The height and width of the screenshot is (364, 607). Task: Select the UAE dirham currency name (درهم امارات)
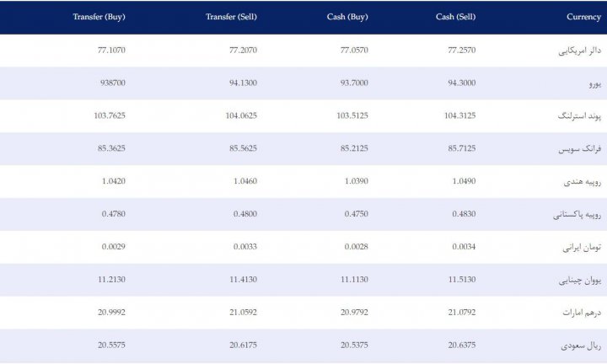[x=582, y=313]
